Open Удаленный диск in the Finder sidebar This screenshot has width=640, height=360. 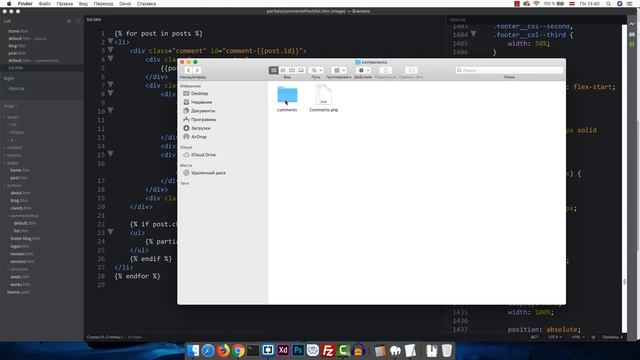[208, 173]
